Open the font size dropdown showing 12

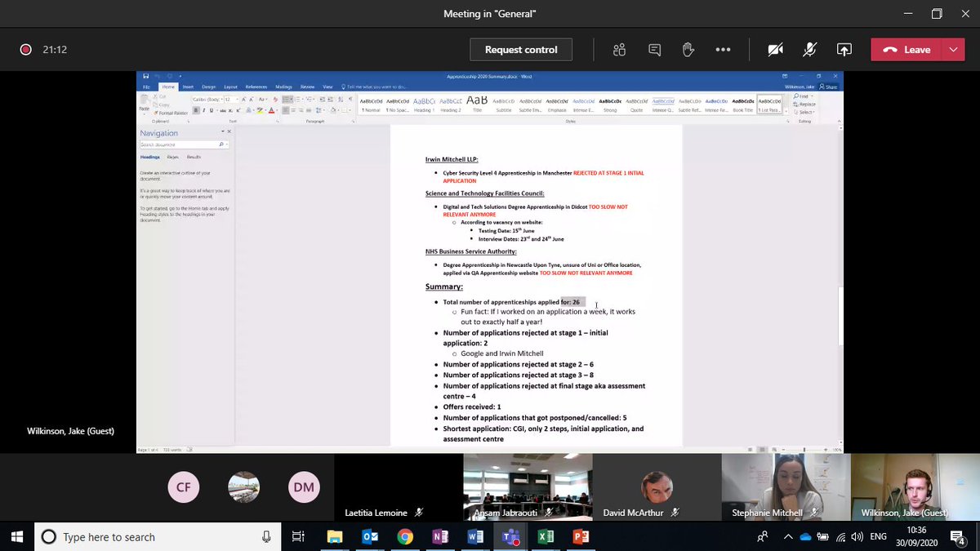[237, 100]
